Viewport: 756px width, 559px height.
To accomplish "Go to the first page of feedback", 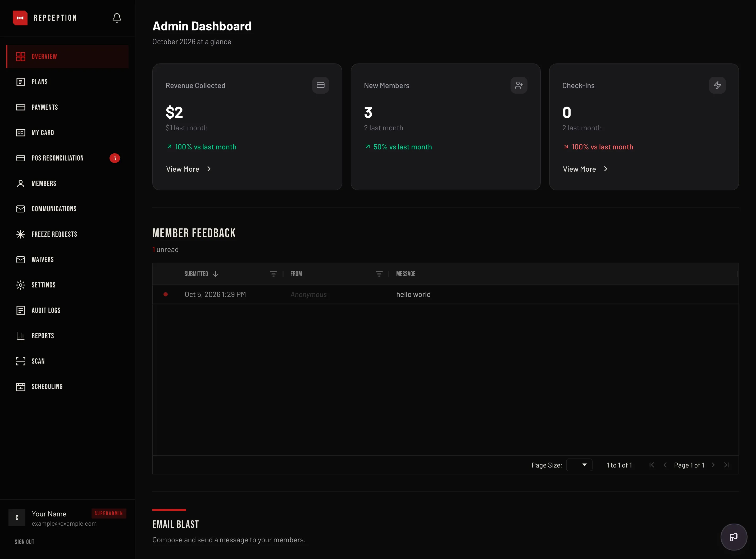I will coord(652,465).
